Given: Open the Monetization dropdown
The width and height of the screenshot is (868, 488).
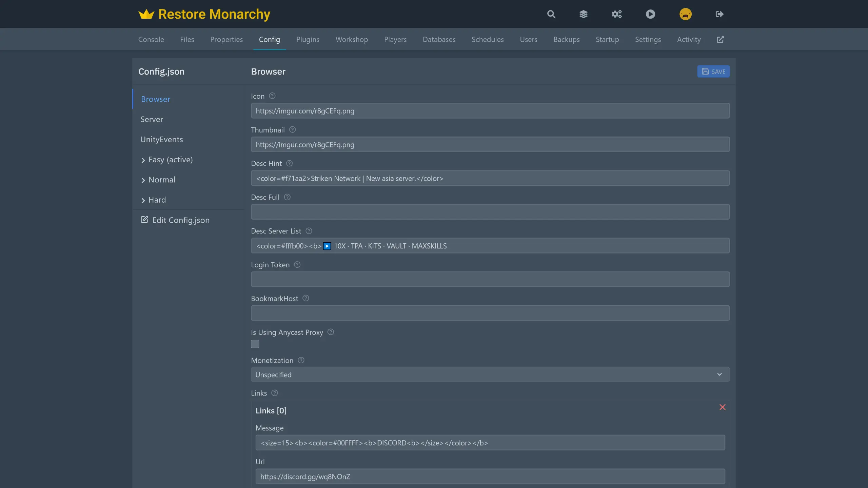Looking at the screenshot, I should pyautogui.click(x=490, y=374).
